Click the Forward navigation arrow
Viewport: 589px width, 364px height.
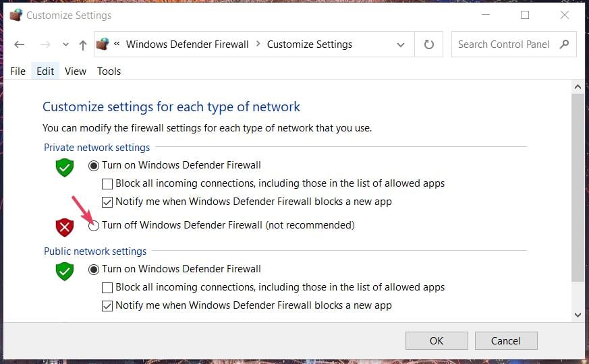tap(45, 44)
